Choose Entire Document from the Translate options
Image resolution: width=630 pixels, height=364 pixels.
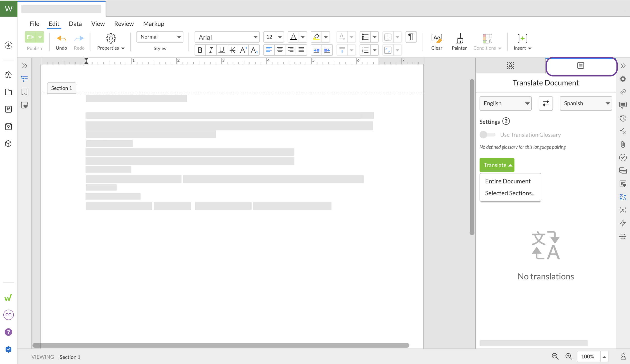(x=508, y=181)
